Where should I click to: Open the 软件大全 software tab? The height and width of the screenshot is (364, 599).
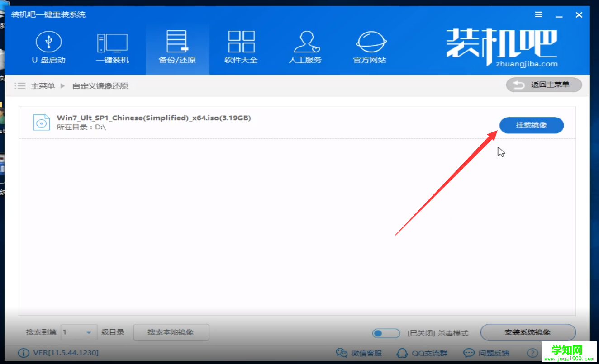tap(241, 47)
